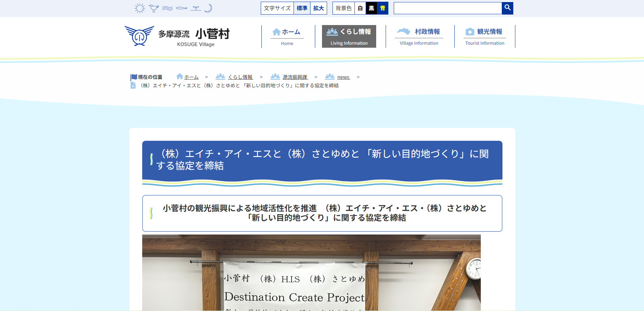Click the blue article title heading
This screenshot has height=311, width=644.
click(x=322, y=160)
